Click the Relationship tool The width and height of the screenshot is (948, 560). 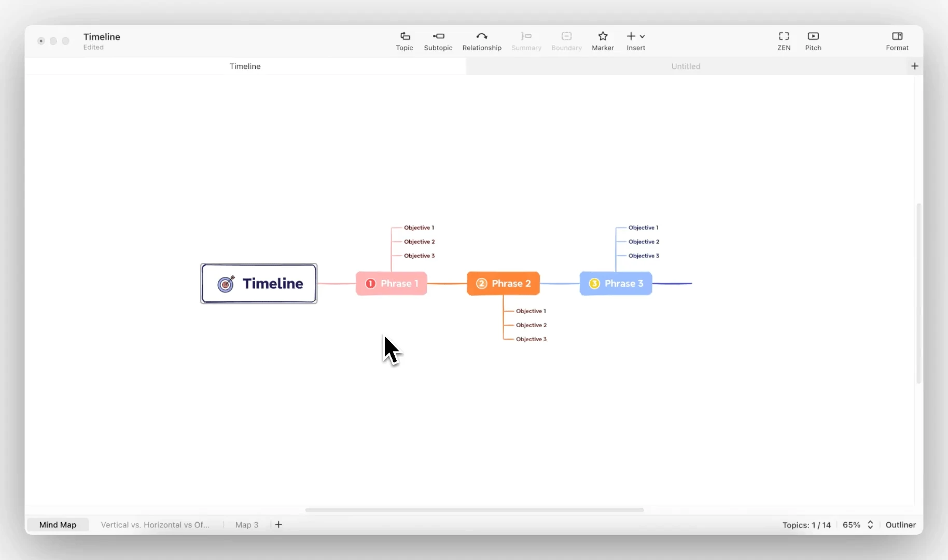[x=481, y=41]
